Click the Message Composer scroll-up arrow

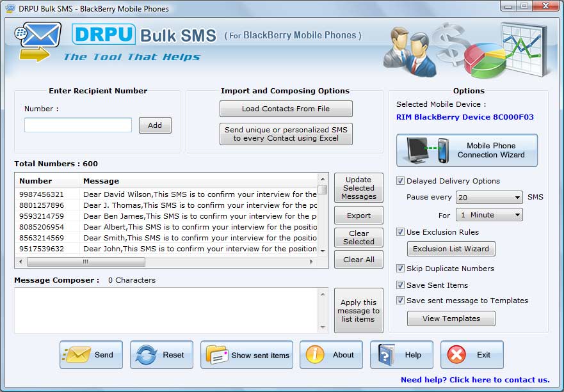pos(323,294)
